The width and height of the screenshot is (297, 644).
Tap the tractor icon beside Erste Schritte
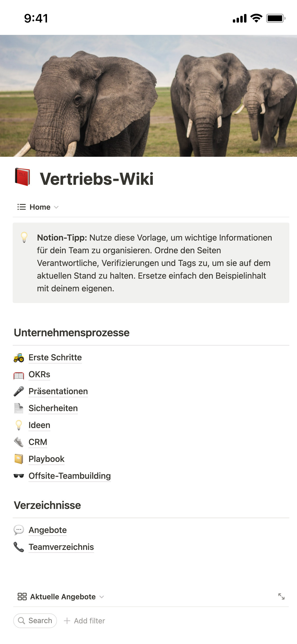point(19,357)
